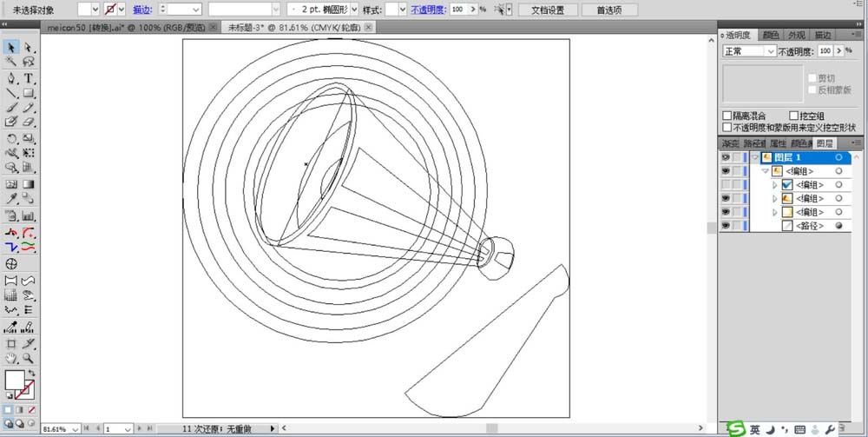
Task: Select the Paintbrush tool
Action: tap(11, 108)
